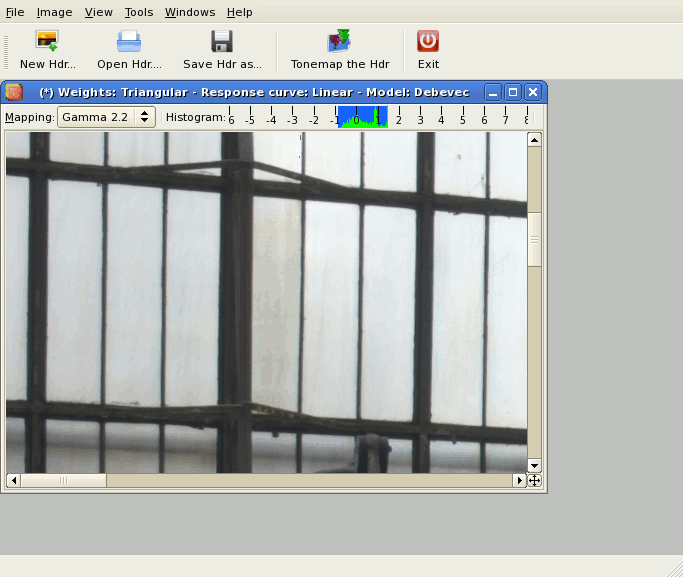Open the Tools menu
The image size is (683, 577).
point(139,12)
